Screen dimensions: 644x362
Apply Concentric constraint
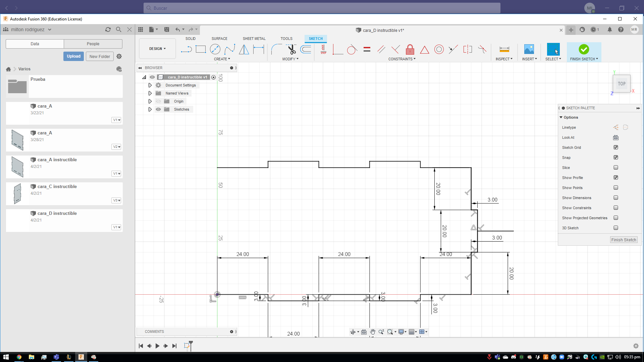(x=439, y=50)
